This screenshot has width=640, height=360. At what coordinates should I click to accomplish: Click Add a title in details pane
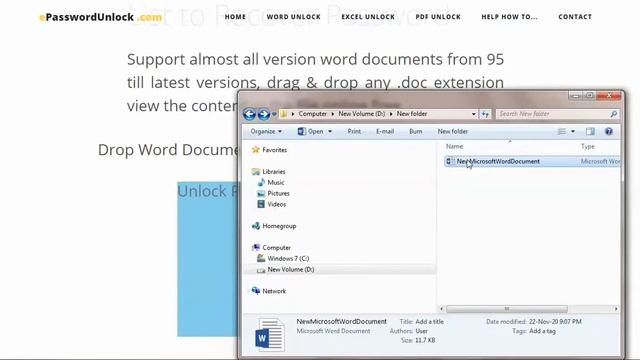pyautogui.click(x=429, y=322)
